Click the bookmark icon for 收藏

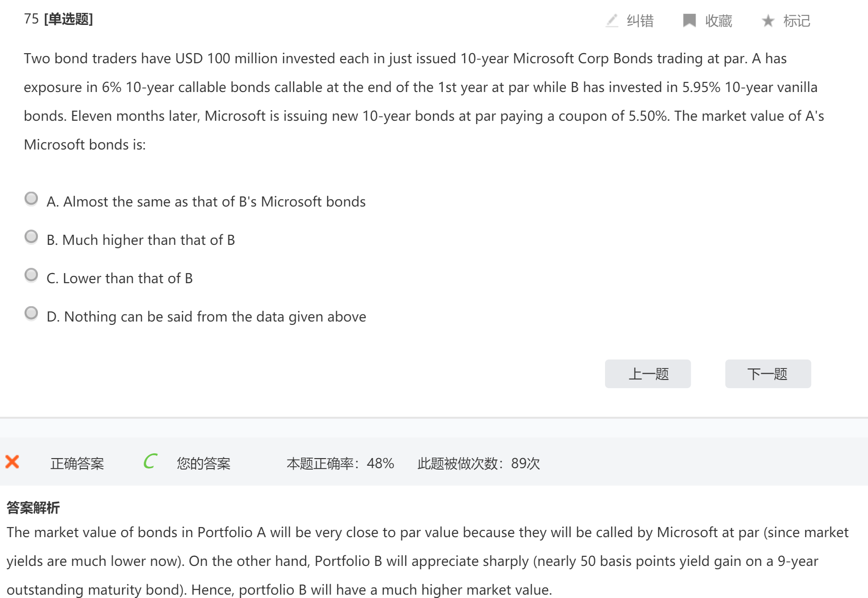click(x=689, y=21)
